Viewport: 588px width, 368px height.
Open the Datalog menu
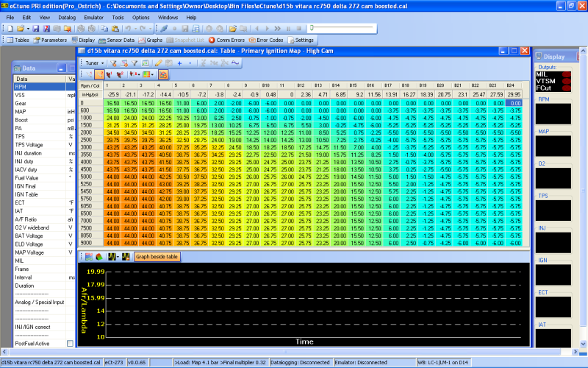(x=67, y=17)
